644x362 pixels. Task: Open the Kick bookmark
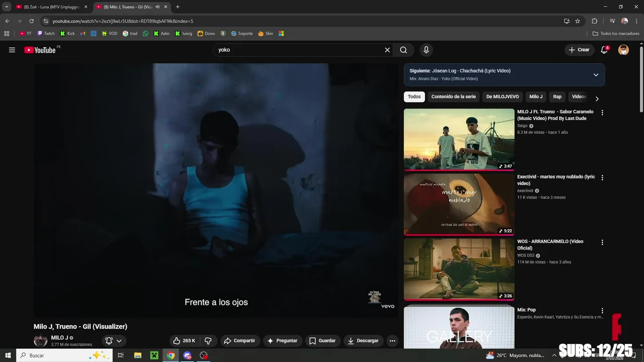67,34
